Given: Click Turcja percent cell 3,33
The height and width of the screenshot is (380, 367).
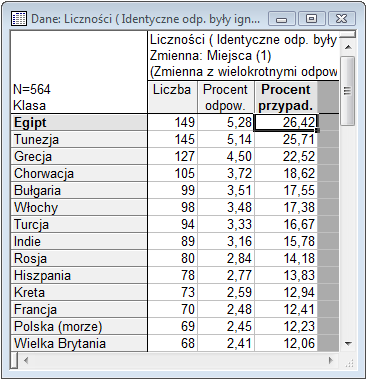Looking at the screenshot, I should tap(226, 225).
